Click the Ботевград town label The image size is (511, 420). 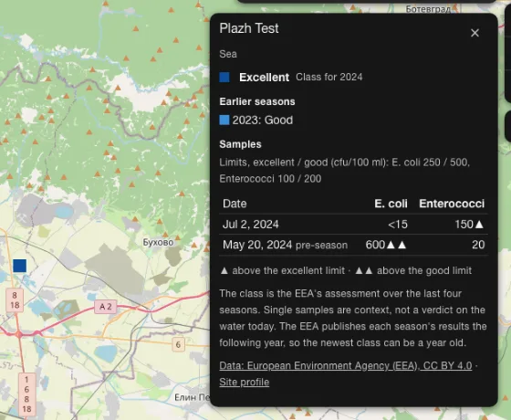(x=428, y=9)
